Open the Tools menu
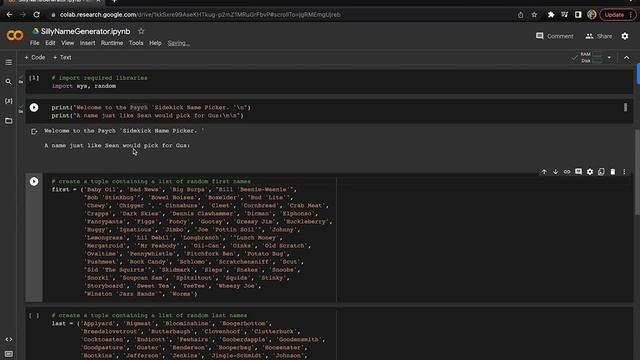Image resolution: width=640 pixels, height=360 pixels. pos(136,43)
